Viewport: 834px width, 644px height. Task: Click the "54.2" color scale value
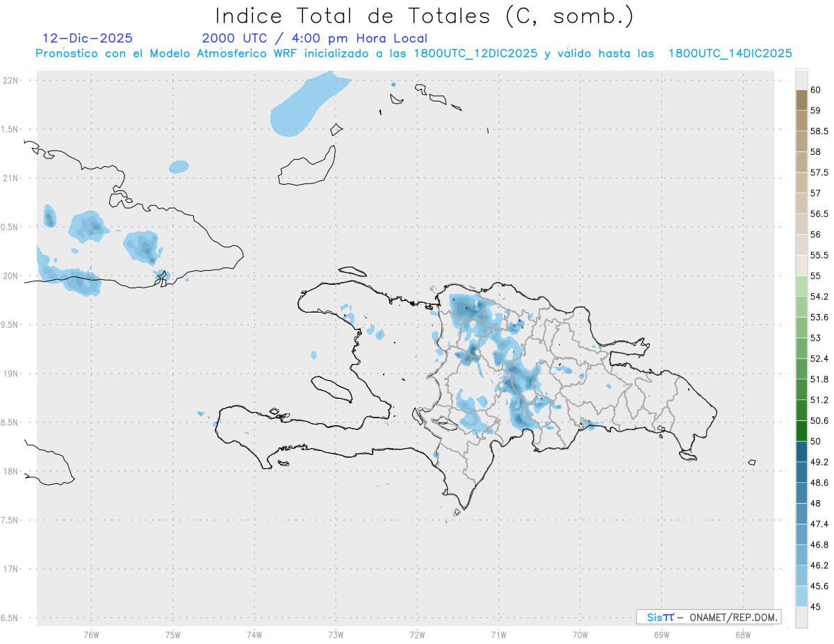[819, 297]
